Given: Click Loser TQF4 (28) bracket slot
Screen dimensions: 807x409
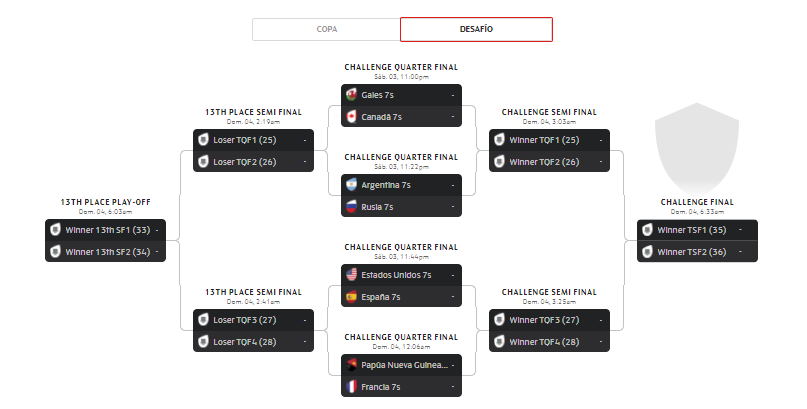Looking at the screenshot, I should 253,342.
